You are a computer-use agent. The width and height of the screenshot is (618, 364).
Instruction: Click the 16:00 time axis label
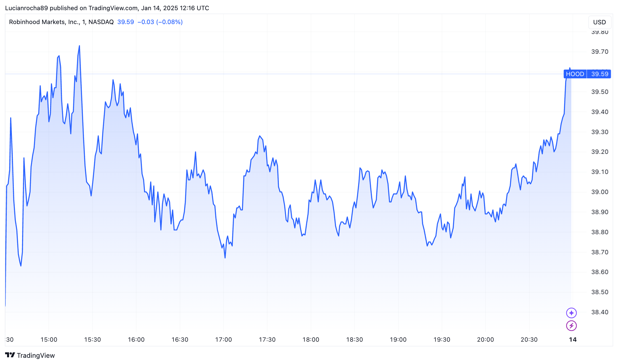[136, 339]
